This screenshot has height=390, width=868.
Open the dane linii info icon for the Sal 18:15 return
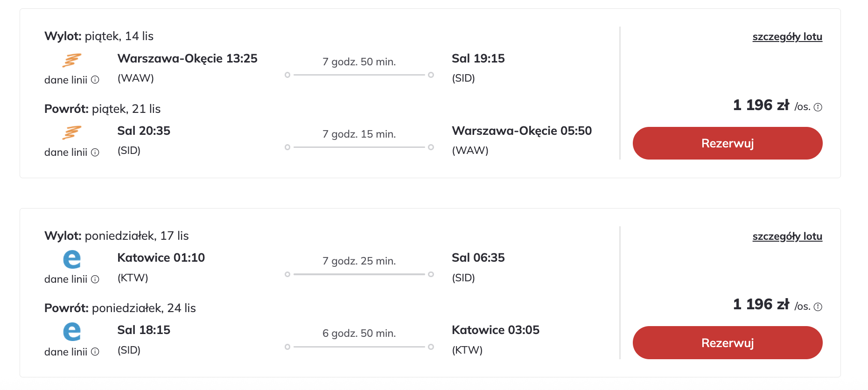point(96,351)
